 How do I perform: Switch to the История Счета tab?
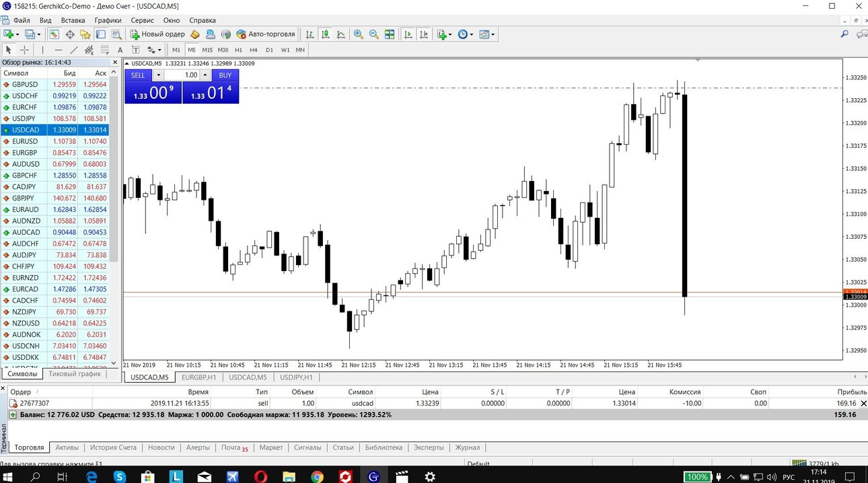[113, 447]
